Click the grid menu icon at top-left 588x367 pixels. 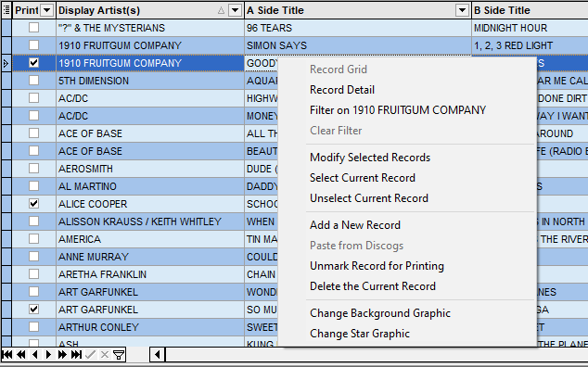pos(6,10)
